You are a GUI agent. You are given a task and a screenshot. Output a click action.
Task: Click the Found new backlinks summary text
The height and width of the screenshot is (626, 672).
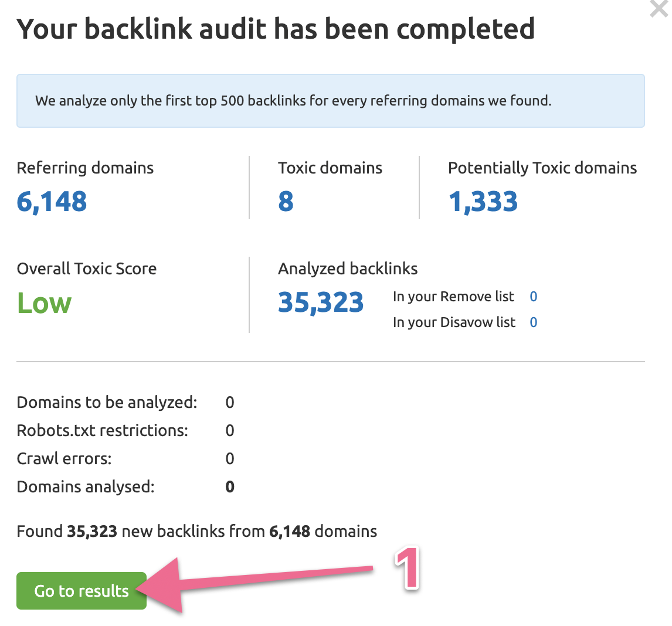196,532
